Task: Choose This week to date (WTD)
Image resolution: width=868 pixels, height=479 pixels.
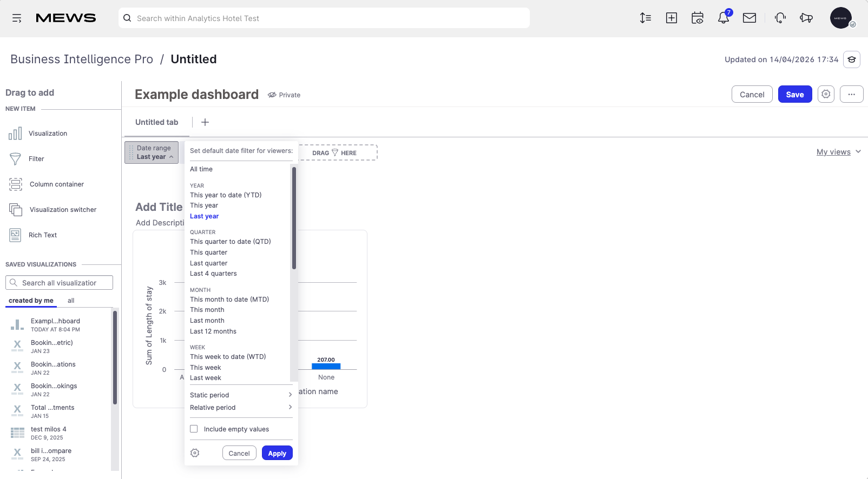Action: click(228, 357)
